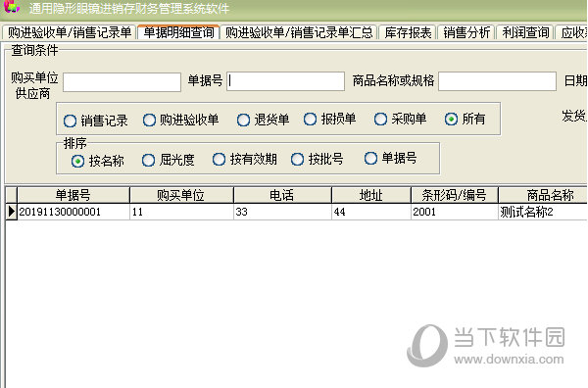The image size is (588, 388).
Task: Sort by 按有效期 radio option
Action: pos(244,160)
